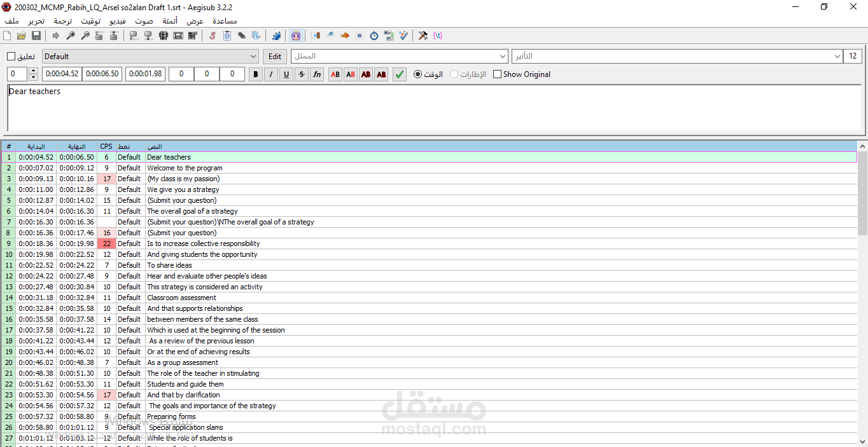Set shadow color with fourth AB button
This screenshot has height=447, width=868.
coord(381,74)
